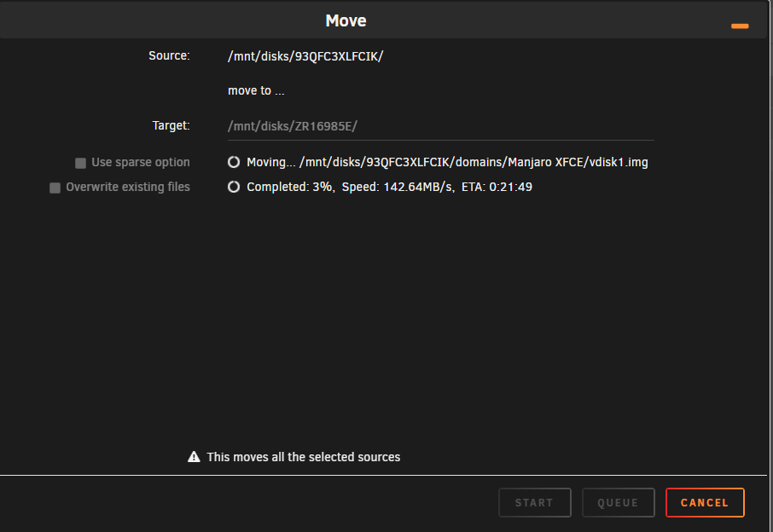Screen dimensions: 773x532
Task: Click the Moving vdisk1.img file path text
Action: coord(447,162)
